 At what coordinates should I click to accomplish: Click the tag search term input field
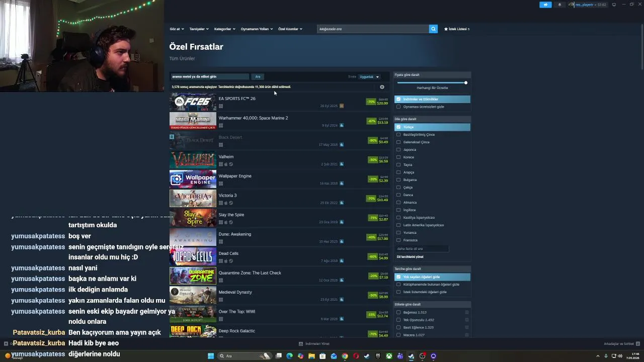(210, 77)
